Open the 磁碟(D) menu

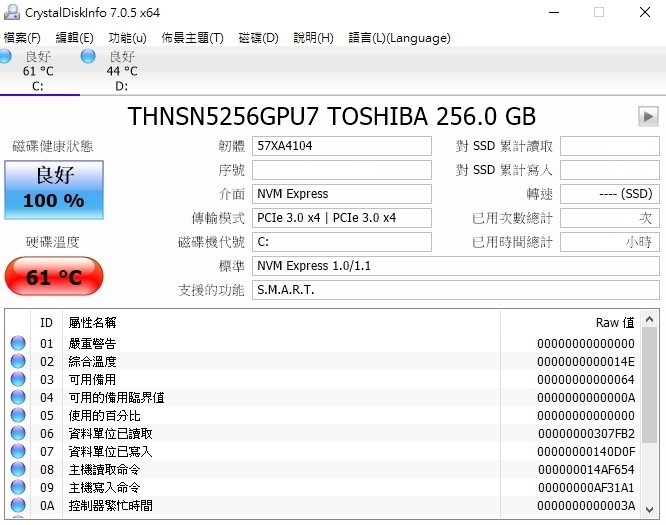[258, 38]
